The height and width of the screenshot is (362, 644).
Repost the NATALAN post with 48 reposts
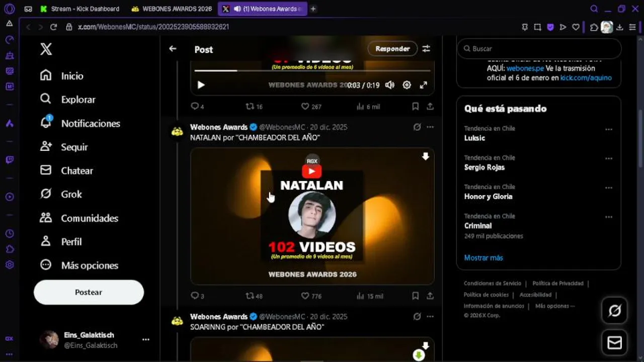click(254, 296)
